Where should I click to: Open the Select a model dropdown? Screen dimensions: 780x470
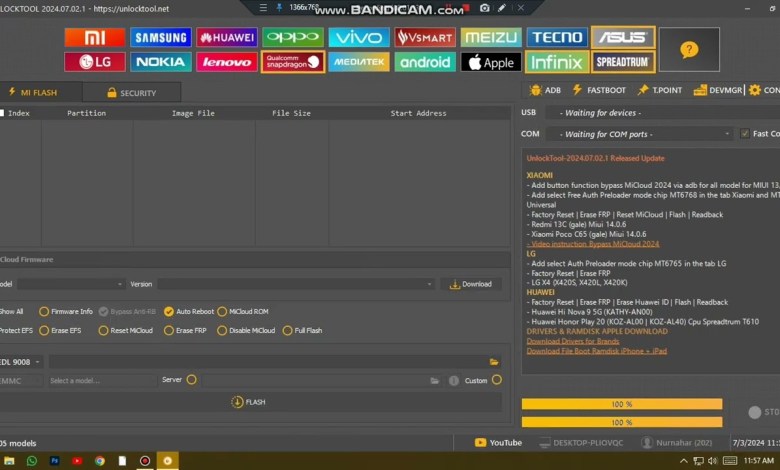tap(102, 381)
